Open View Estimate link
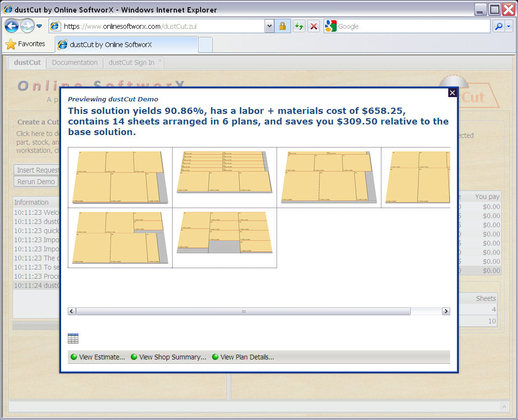The height and width of the screenshot is (420, 518). click(102, 357)
